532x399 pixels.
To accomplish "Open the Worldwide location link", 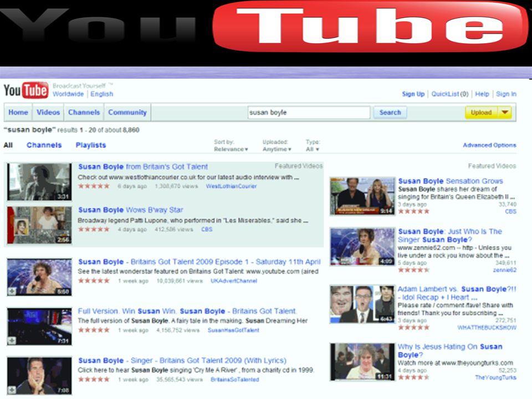I will click(68, 94).
